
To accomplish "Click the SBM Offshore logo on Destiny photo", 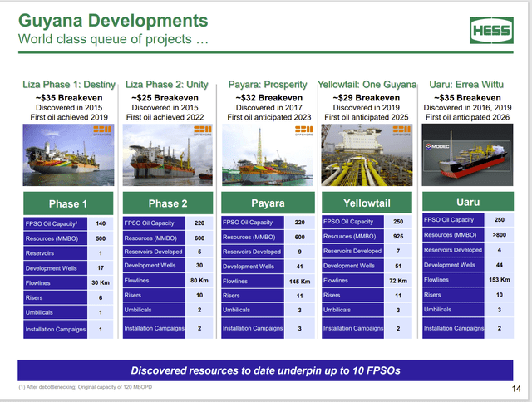I will [102, 130].
